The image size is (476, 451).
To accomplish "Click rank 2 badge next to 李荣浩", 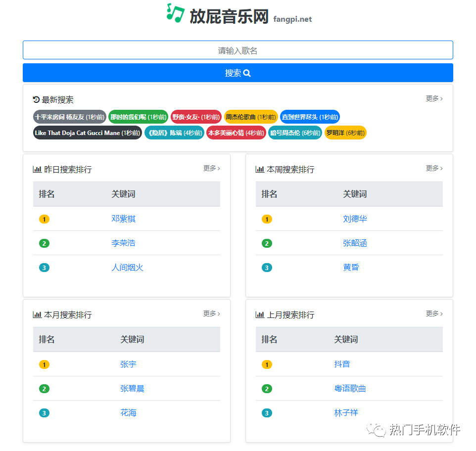I will point(45,243).
